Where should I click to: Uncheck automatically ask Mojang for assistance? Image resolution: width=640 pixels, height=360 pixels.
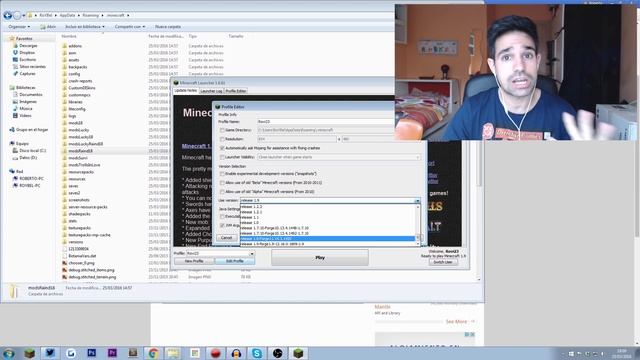[222, 148]
